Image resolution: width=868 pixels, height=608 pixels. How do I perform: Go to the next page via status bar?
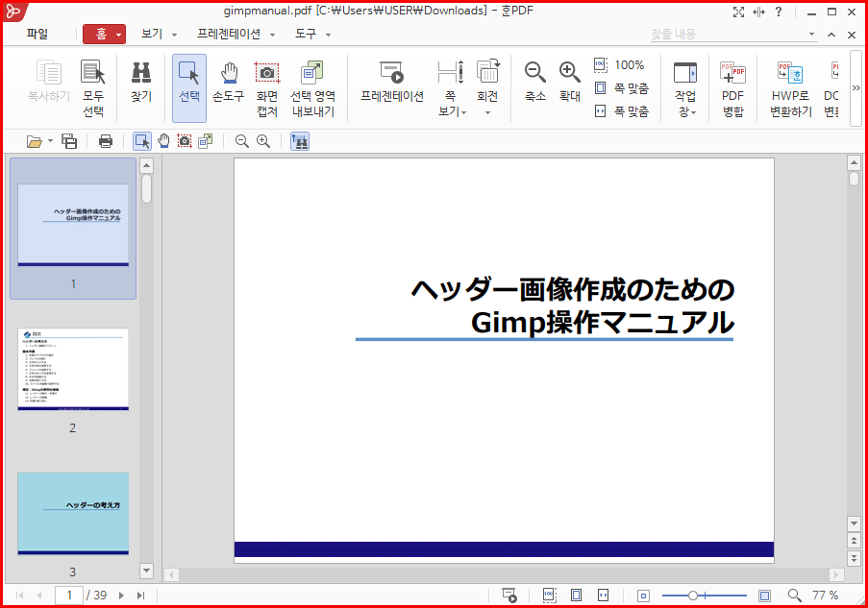(x=121, y=596)
